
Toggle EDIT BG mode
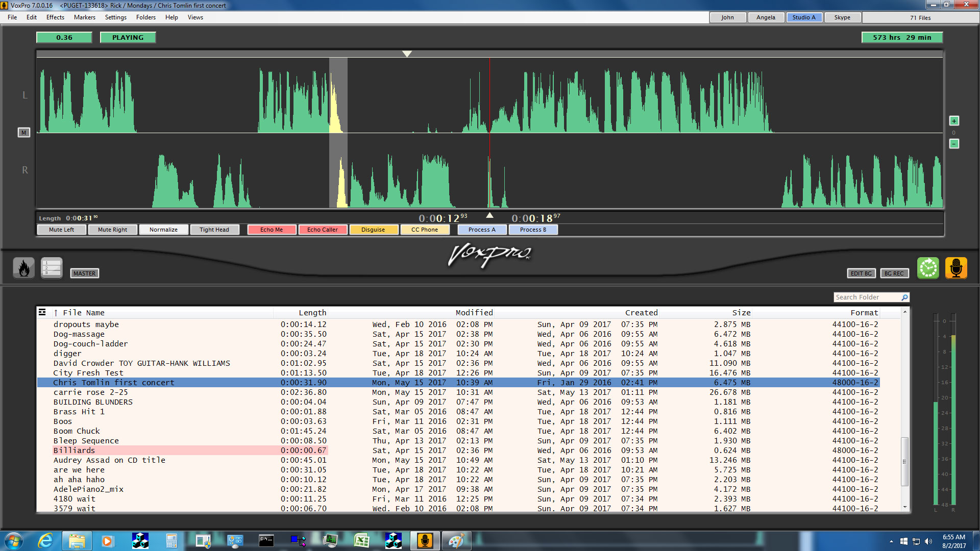coord(861,273)
